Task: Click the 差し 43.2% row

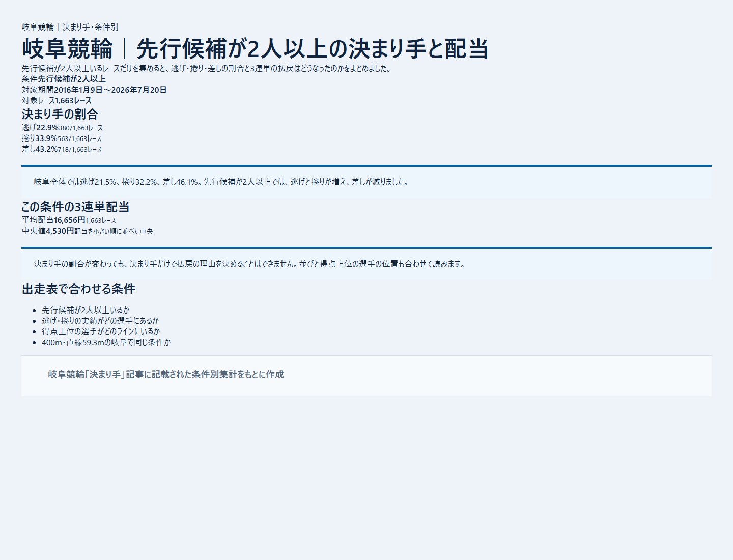Action: pyautogui.click(x=62, y=149)
